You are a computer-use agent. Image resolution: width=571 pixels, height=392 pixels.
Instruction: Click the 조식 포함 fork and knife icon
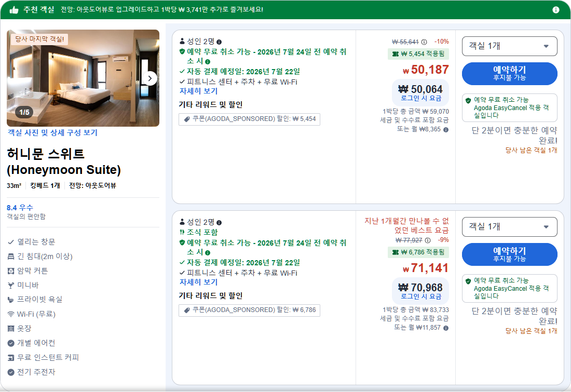click(x=182, y=232)
